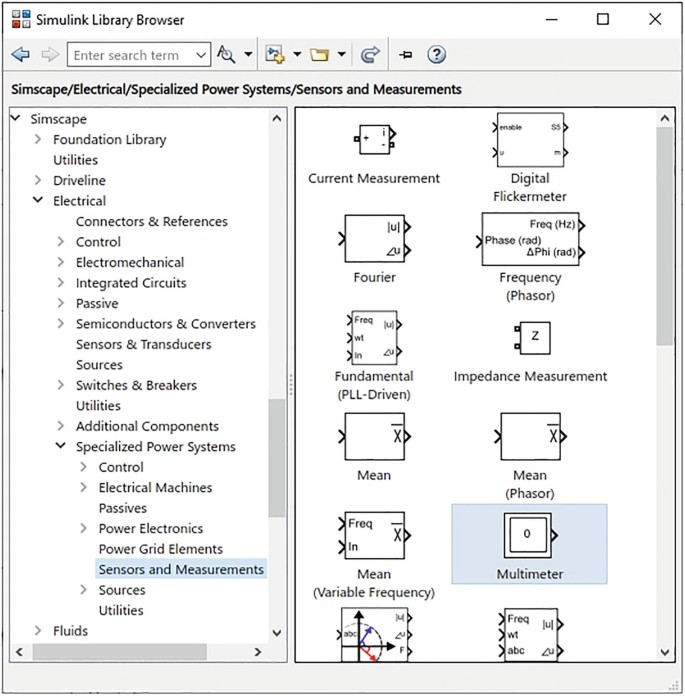This screenshot has height=696, width=685.
Task: Select the Freq wt abc block
Action: coord(530,635)
